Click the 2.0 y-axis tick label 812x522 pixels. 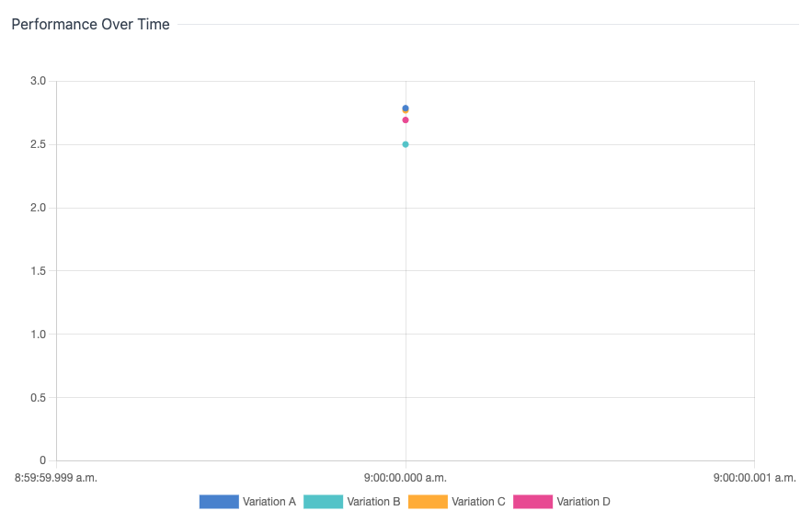(38, 208)
